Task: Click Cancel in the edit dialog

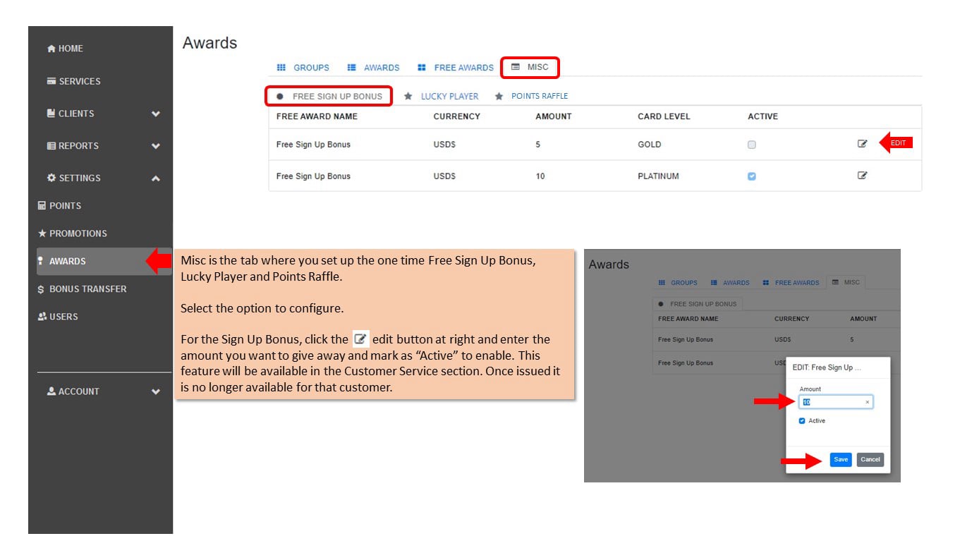Action: pos(870,459)
